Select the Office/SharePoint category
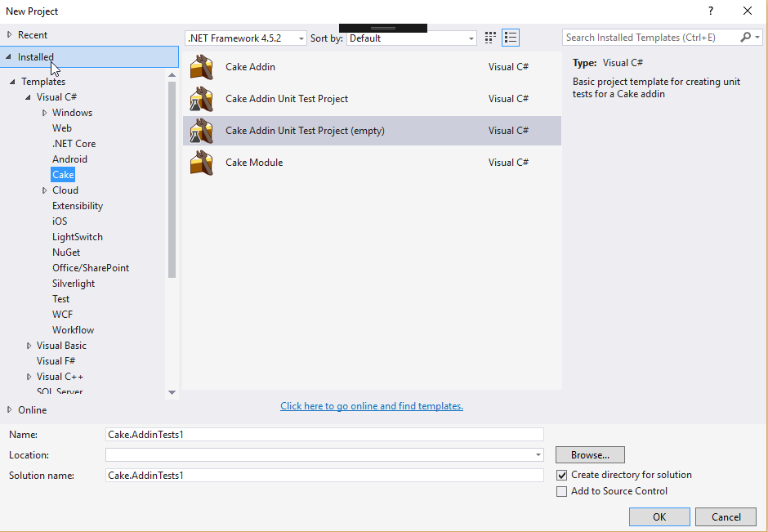This screenshot has width=768, height=532. coord(91,268)
